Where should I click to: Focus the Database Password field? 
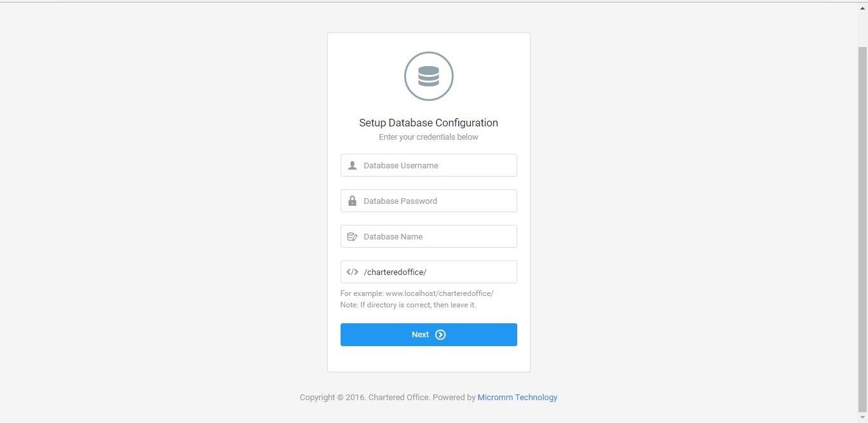click(x=429, y=201)
